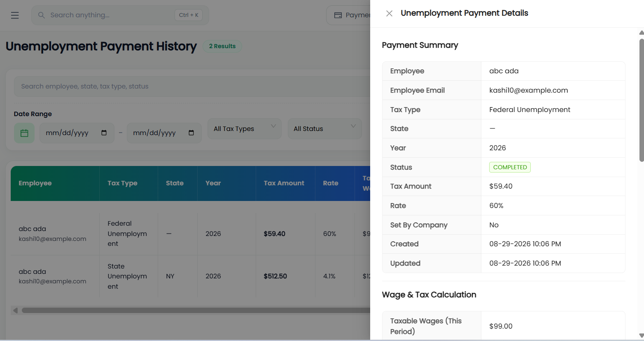Click the details panel vertical scrollbar thumb
Image resolution: width=644 pixels, height=341 pixels.
coord(641,100)
